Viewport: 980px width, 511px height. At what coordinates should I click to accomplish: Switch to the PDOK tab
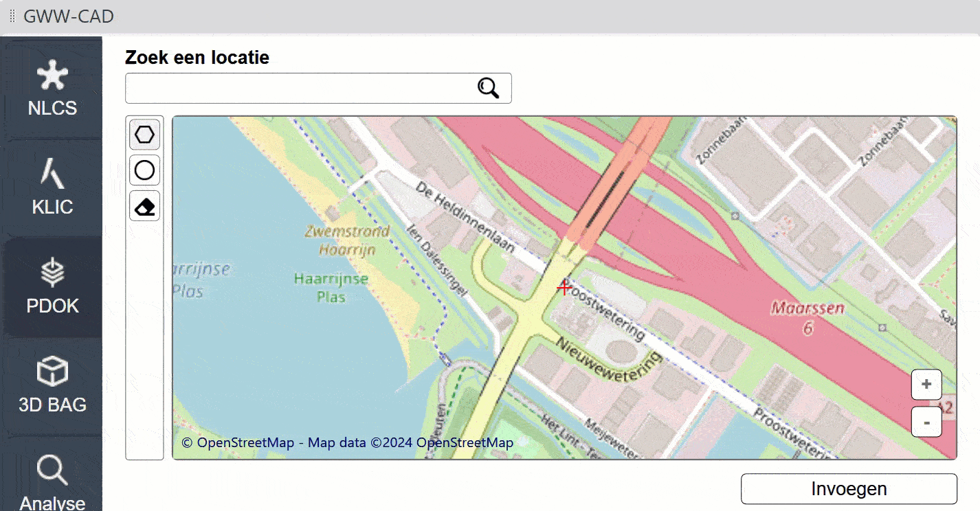tap(52, 287)
